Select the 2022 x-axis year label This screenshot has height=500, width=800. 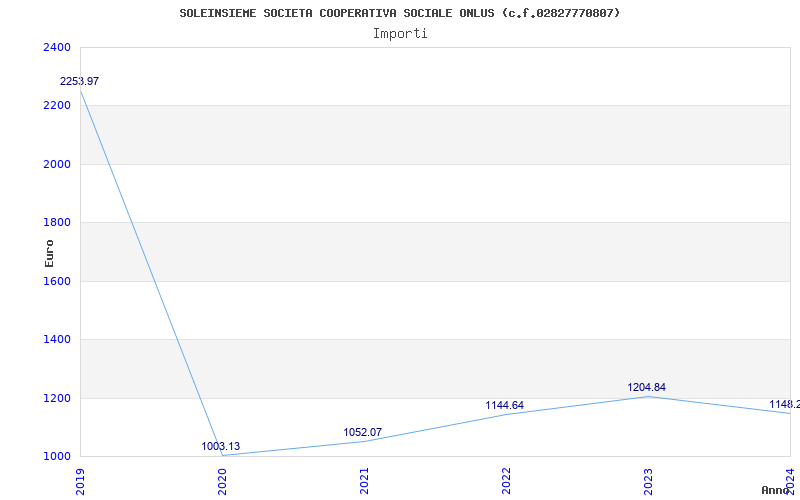click(506, 481)
